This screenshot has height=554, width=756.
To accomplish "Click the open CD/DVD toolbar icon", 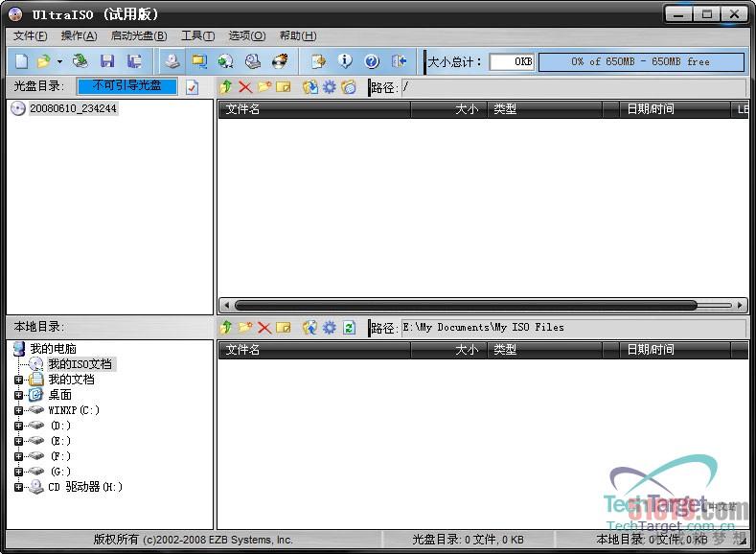I will [80, 61].
